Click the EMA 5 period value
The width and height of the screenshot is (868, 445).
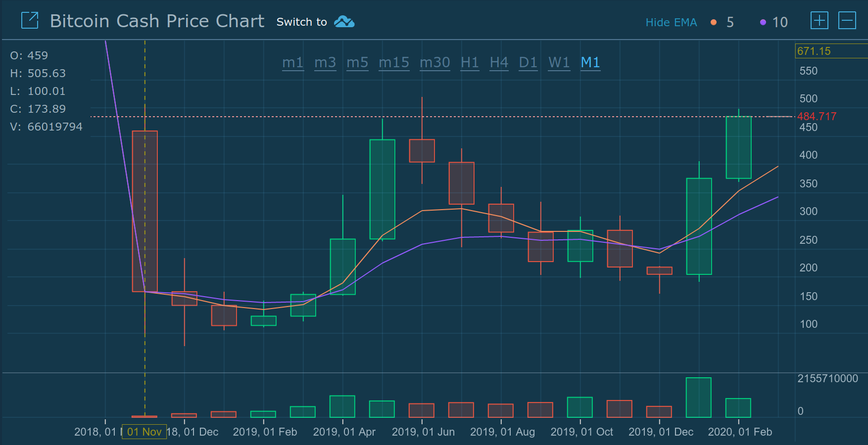730,22
